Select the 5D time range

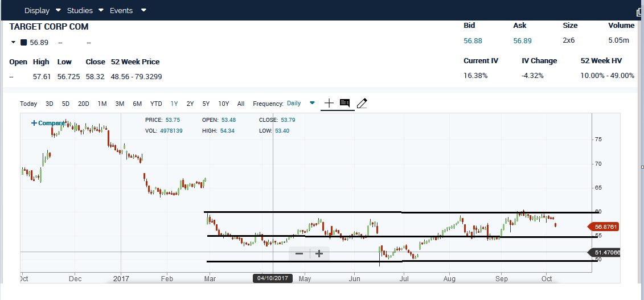65,104
